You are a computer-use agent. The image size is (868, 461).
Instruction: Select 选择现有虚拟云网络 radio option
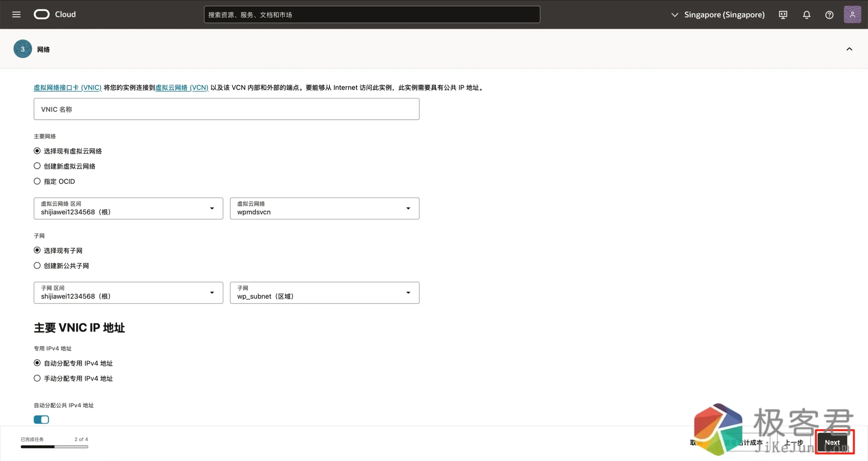(x=37, y=151)
